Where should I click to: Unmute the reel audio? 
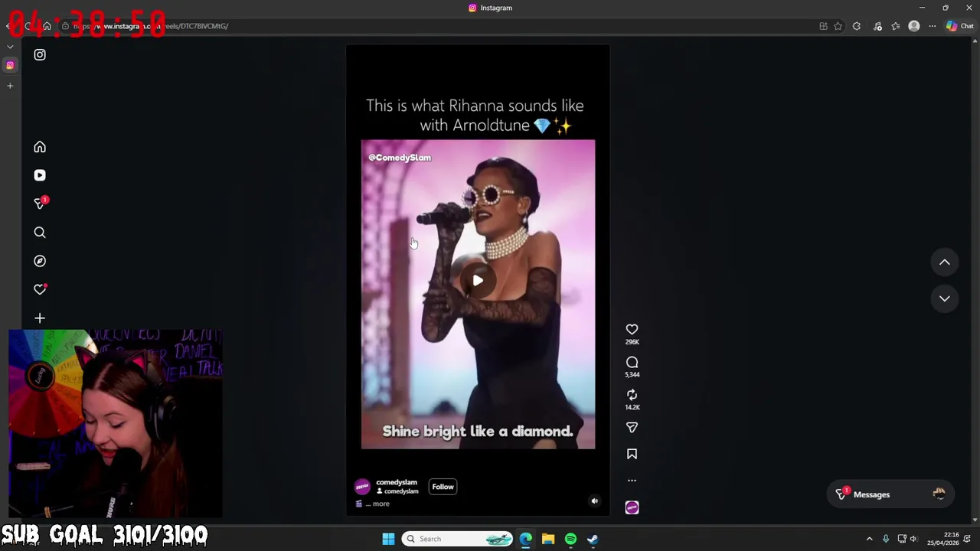point(594,501)
